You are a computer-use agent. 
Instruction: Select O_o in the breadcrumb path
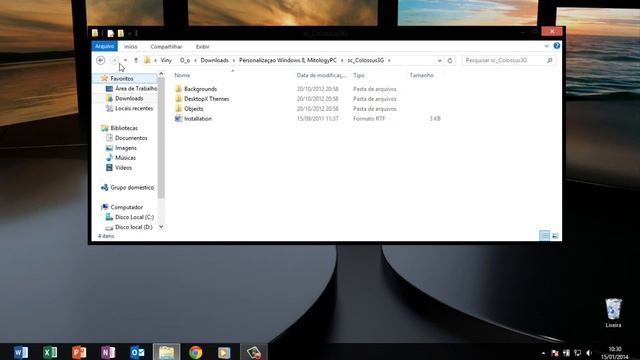tap(185, 60)
